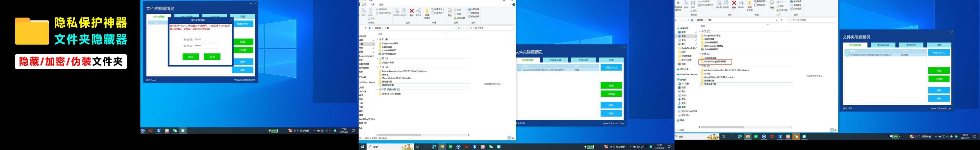Switch to large icons view in status bar
This screenshot has width=980, height=150.
[513, 138]
